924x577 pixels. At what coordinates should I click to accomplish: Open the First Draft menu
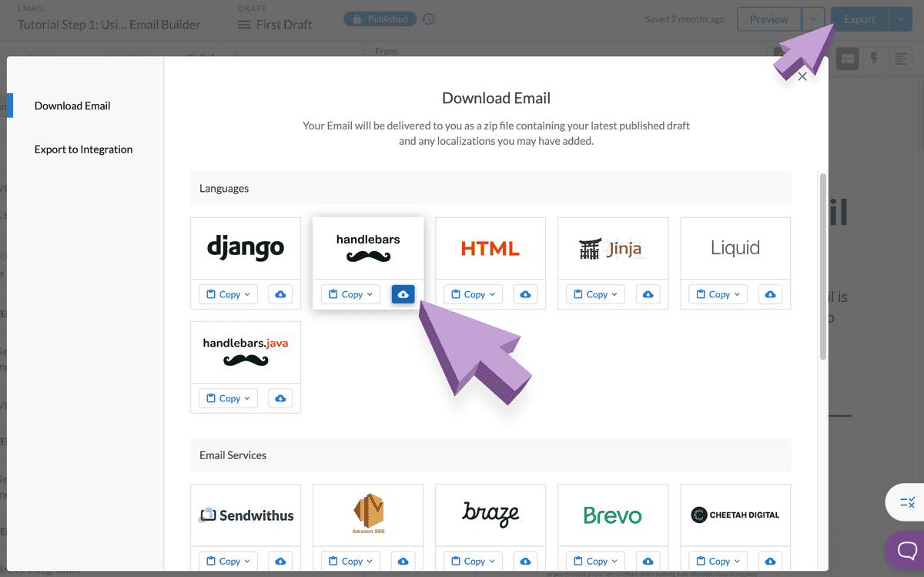pyautogui.click(x=275, y=25)
